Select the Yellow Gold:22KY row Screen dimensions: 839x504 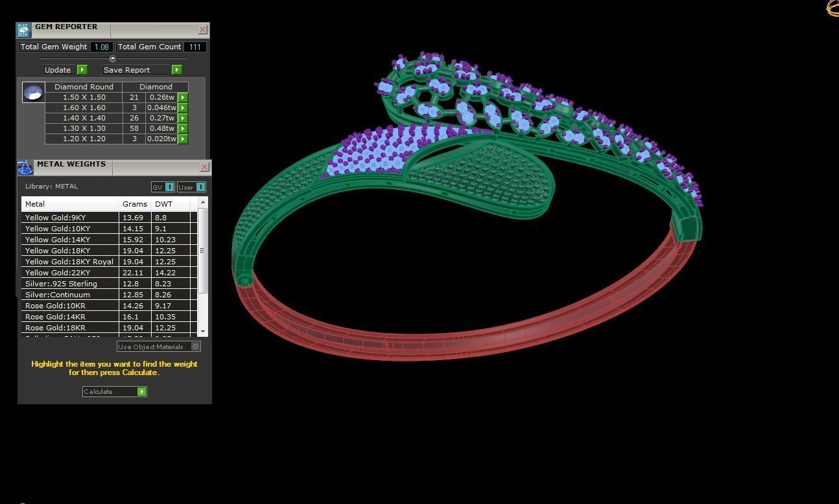109,273
